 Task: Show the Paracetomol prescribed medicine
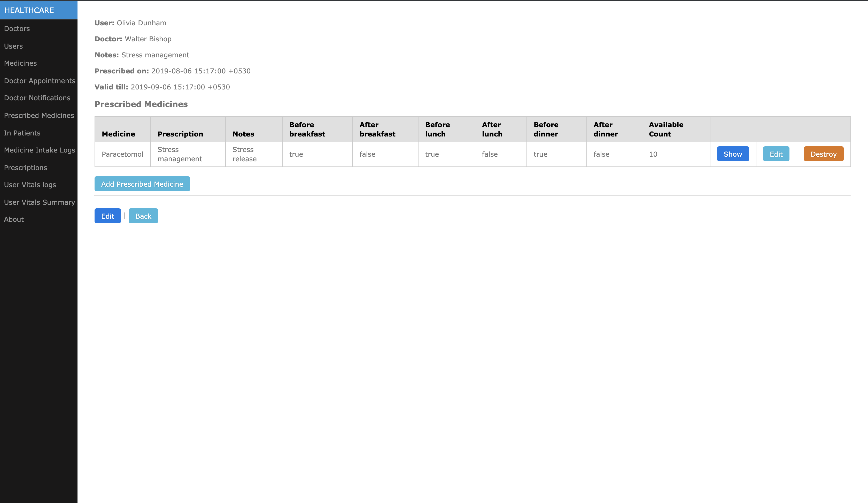733,154
